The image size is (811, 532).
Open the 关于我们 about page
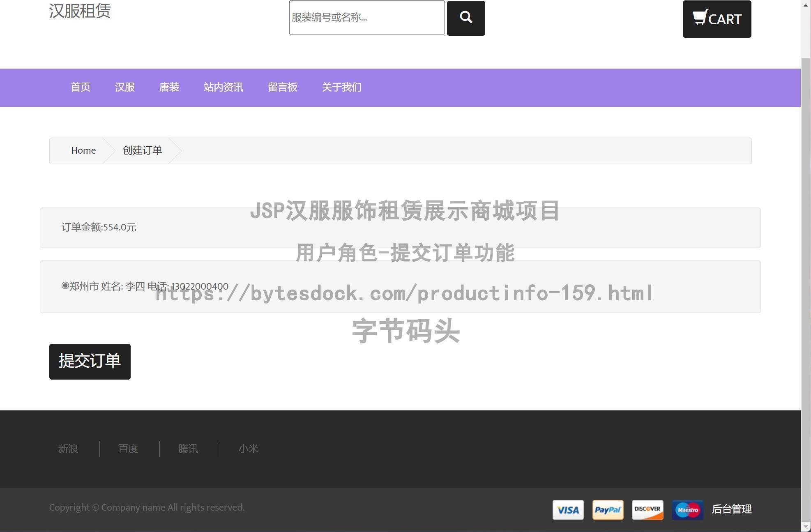(x=342, y=87)
